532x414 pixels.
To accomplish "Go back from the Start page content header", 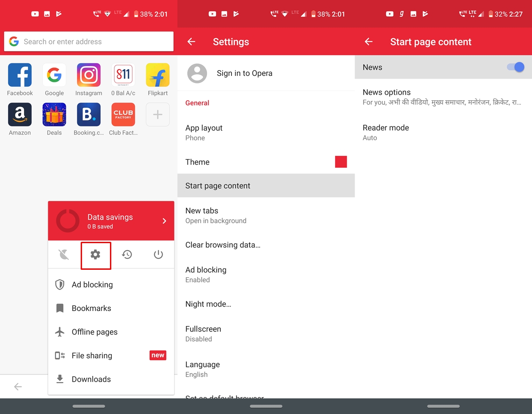I will click(369, 42).
